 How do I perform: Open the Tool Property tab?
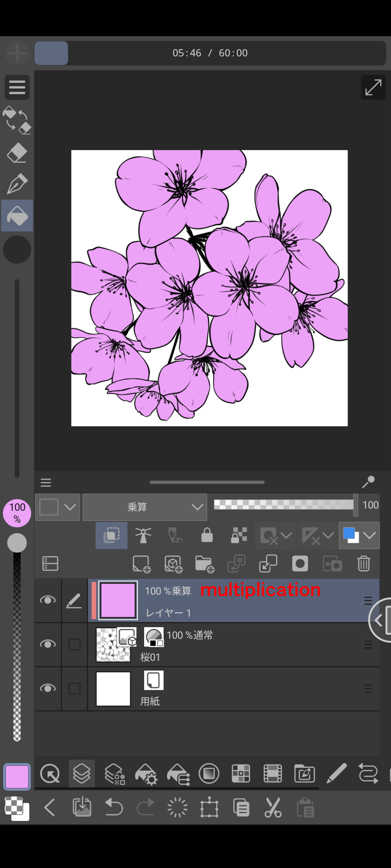(x=146, y=774)
